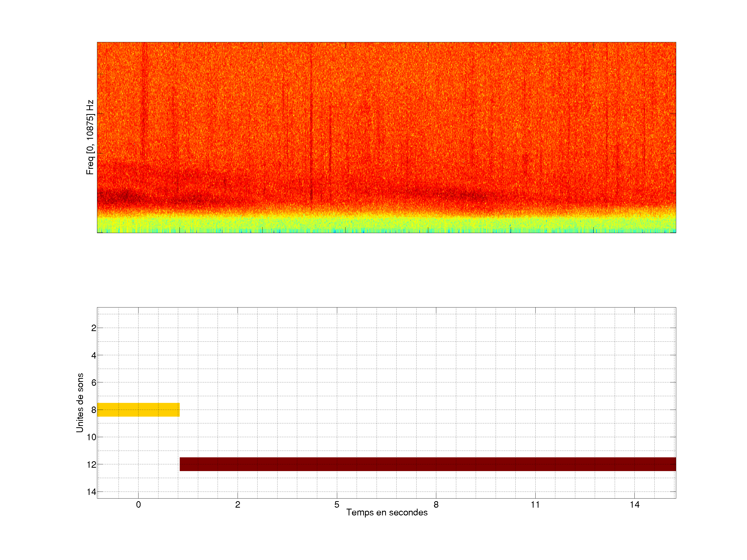Click y-axis tick label 2
The width and height of the screenshot is (747, 560).
(x=94, y=328)
